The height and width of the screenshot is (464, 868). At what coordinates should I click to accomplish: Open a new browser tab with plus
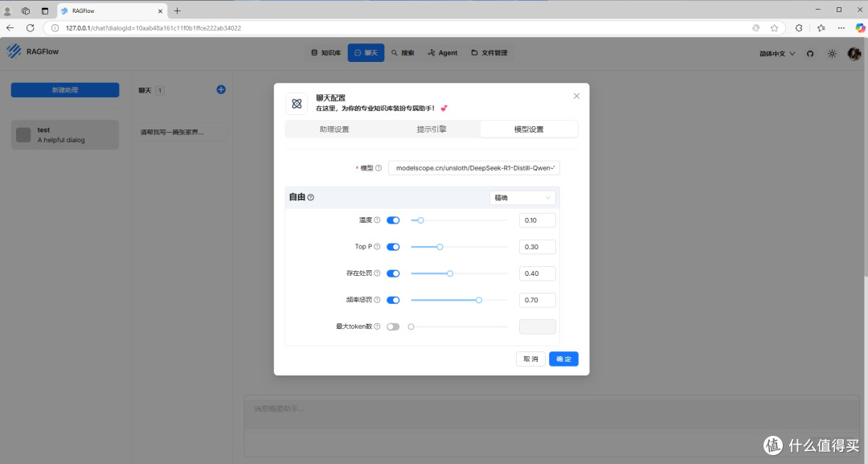177,10
